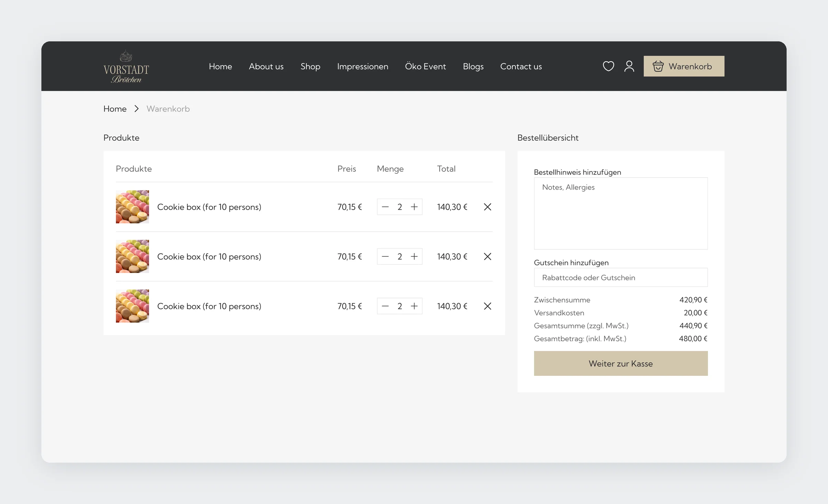This screenshot has width=828, height=504.
Task: Open the Blogs page
Action: 473,67
